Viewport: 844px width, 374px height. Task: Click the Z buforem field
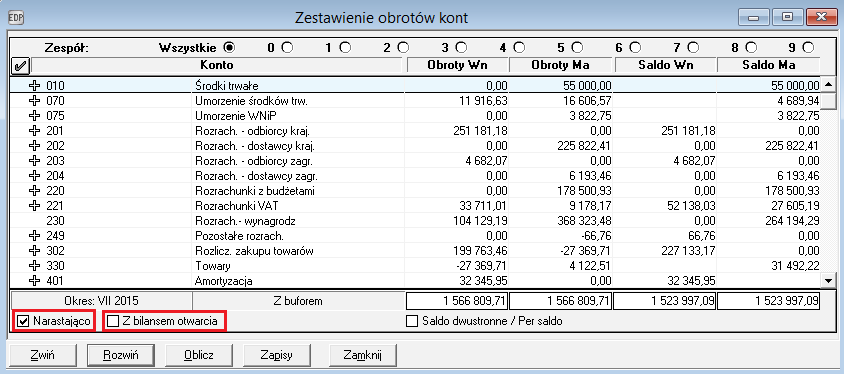[298, 301]
